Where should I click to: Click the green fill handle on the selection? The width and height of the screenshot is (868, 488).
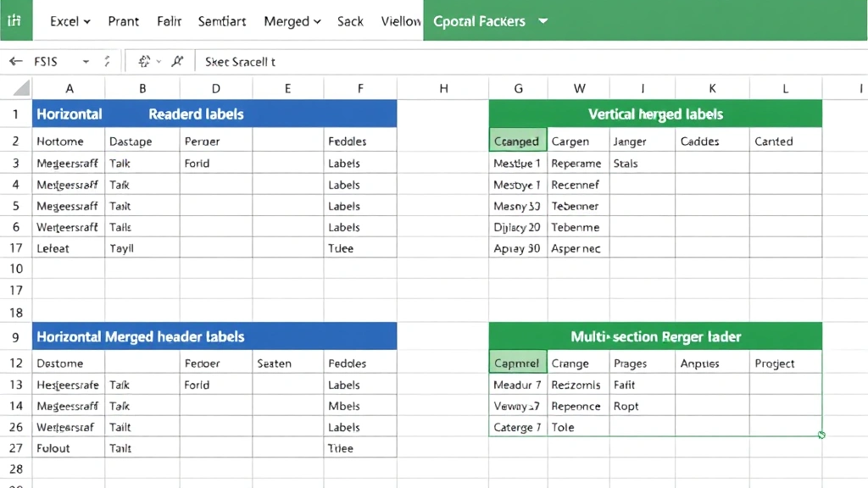click(821, 435)
